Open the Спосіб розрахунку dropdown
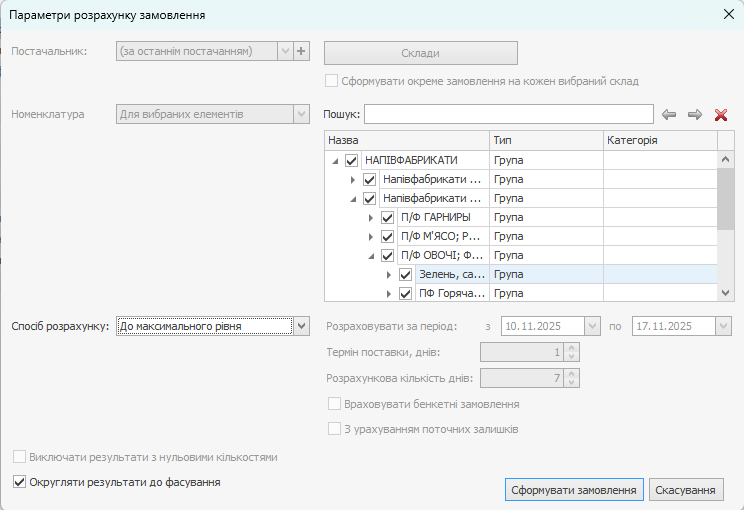Image resolution: width=744 pixels, height=510 pixels. pos(301,326)
